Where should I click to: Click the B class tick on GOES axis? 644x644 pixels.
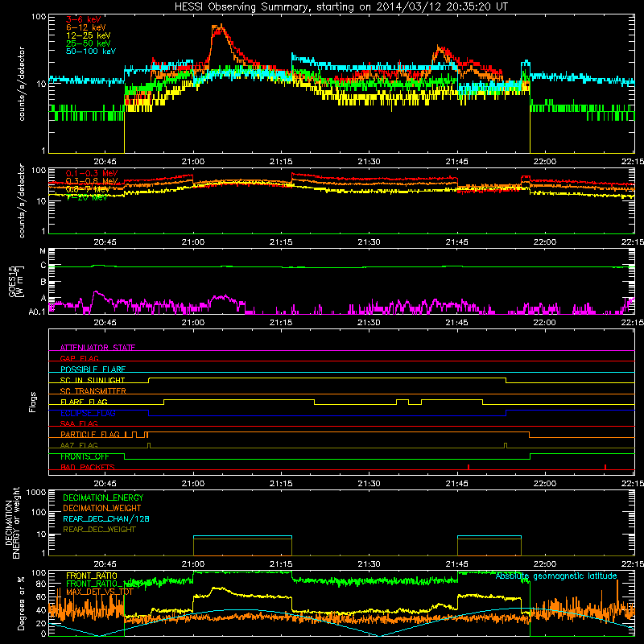coord(43,283)
